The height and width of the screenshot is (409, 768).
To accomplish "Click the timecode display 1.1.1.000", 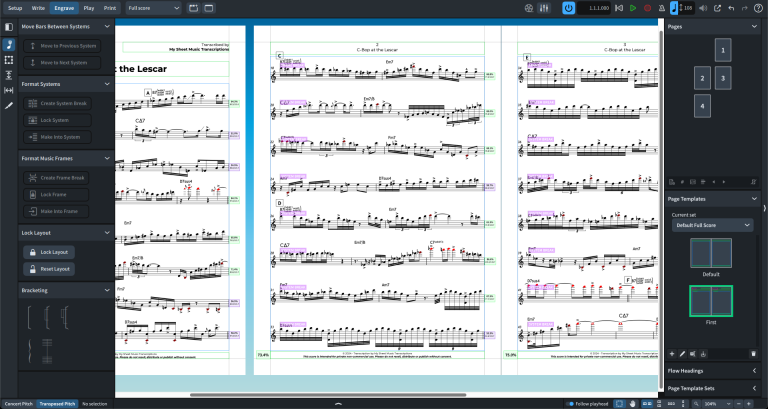I will coord(594,8).
